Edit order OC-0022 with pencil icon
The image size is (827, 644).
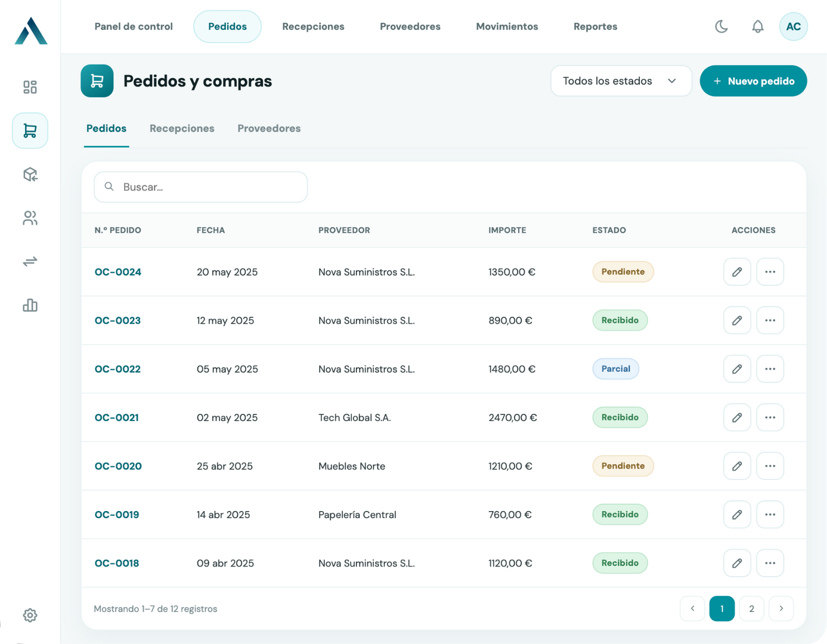coord(737,369)
